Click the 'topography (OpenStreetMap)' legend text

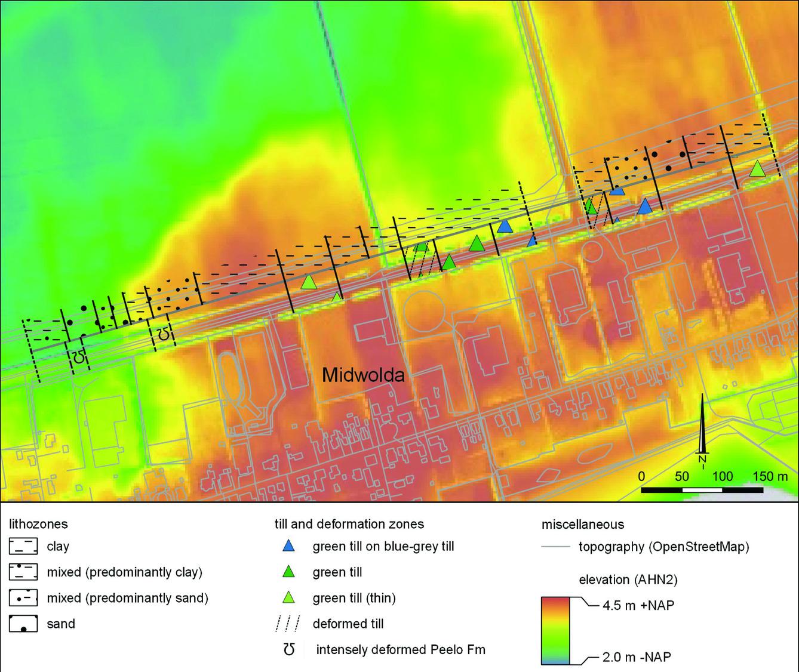tap(663, 547)
